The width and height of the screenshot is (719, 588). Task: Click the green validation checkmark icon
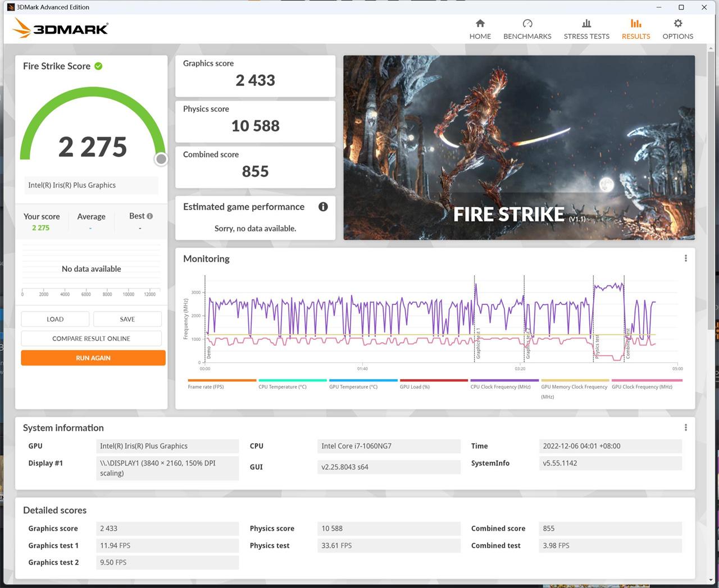coord(99,66)
